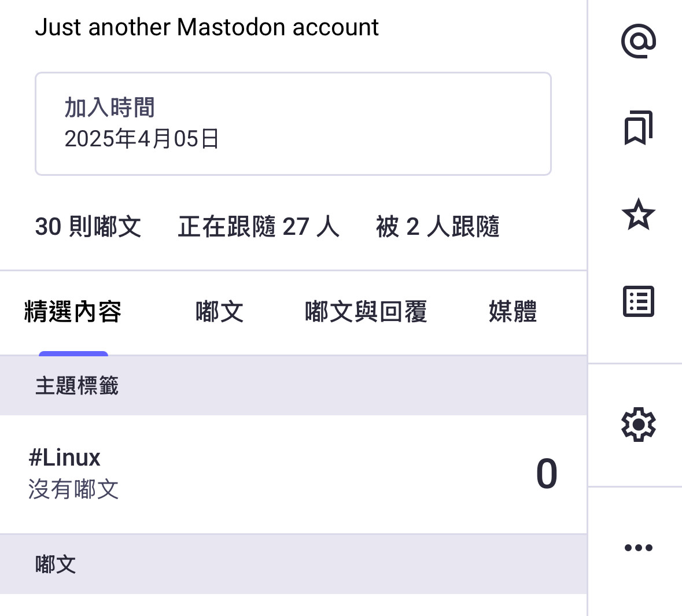This screenshot has width=682, height=616.
Task: Click the 主題標籤 section header
Action: pos(77,386)
